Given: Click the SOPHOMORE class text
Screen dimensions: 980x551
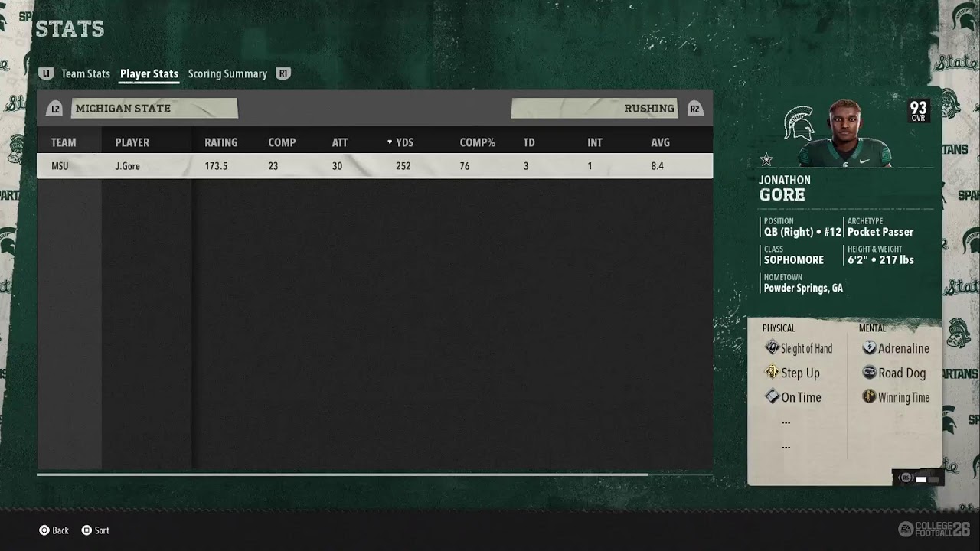Looking at the screenshot, I should (x=794, y=260).
